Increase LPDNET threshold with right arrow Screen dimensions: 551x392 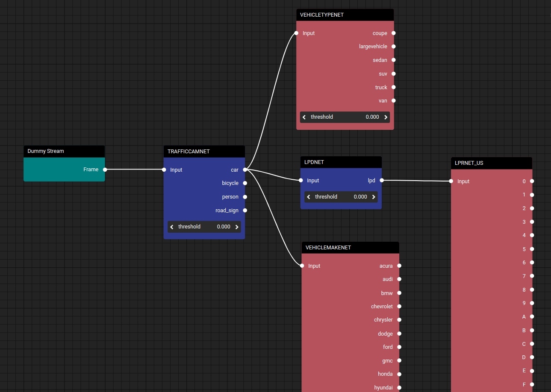point(374,197)
